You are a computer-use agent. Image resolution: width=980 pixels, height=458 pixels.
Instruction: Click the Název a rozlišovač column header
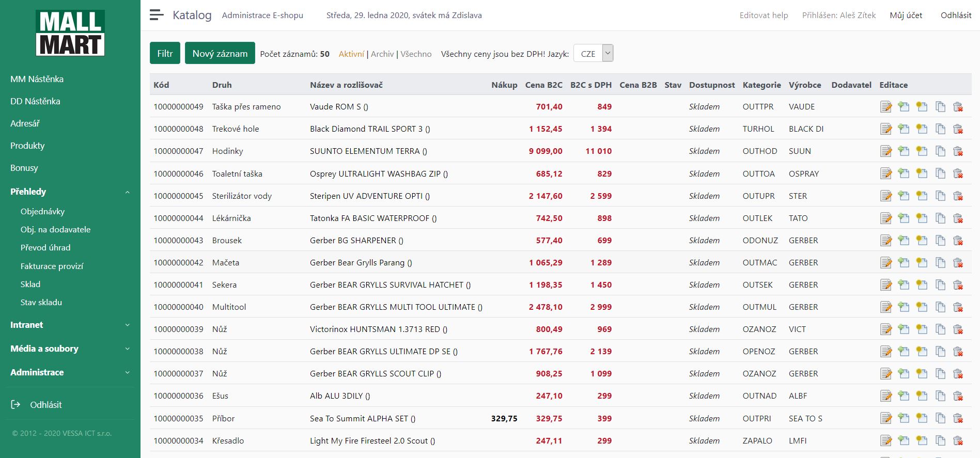tap(346, 85)
